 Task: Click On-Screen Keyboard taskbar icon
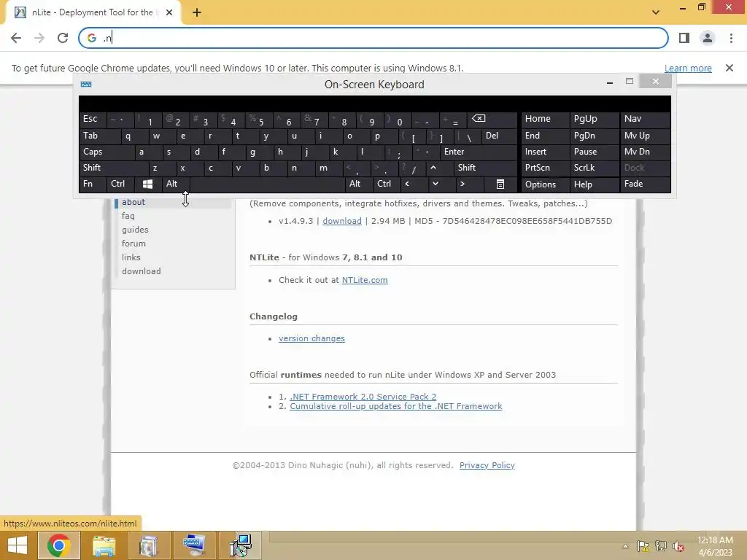[x=195, y=545]
